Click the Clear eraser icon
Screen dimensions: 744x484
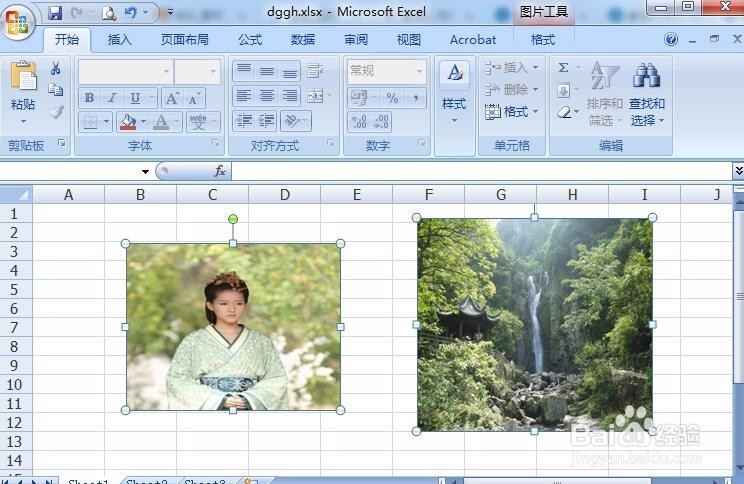tap(563, 112)
